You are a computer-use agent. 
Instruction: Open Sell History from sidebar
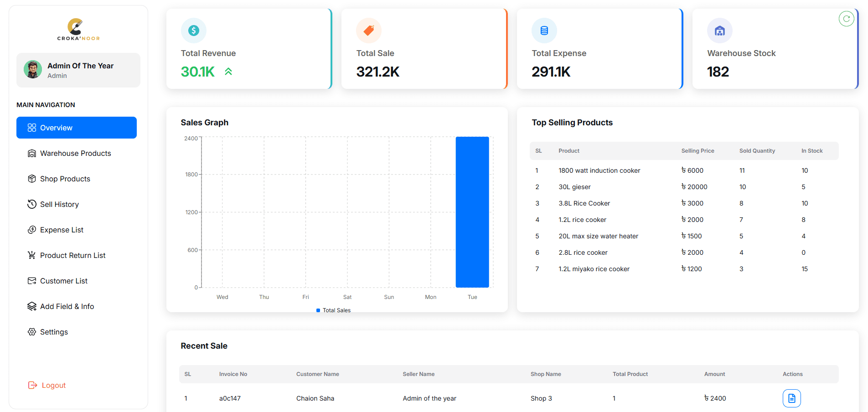click(59, 204)
